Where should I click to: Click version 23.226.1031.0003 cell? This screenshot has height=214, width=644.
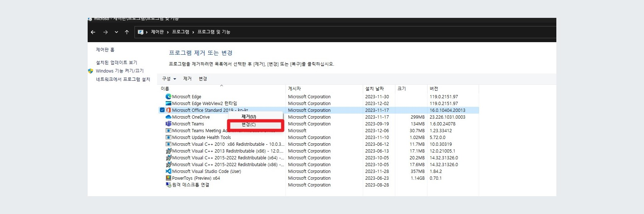coord(448,117)
